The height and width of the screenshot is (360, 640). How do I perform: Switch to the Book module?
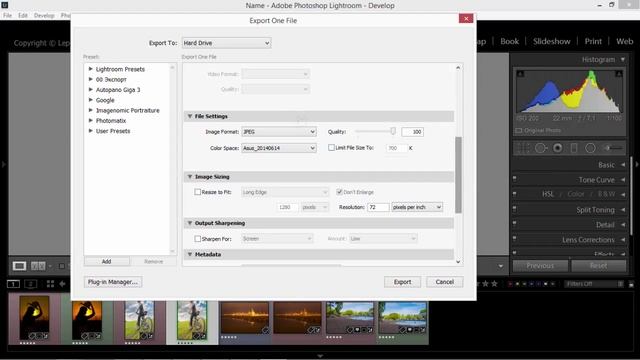click(x=509, y=41)
